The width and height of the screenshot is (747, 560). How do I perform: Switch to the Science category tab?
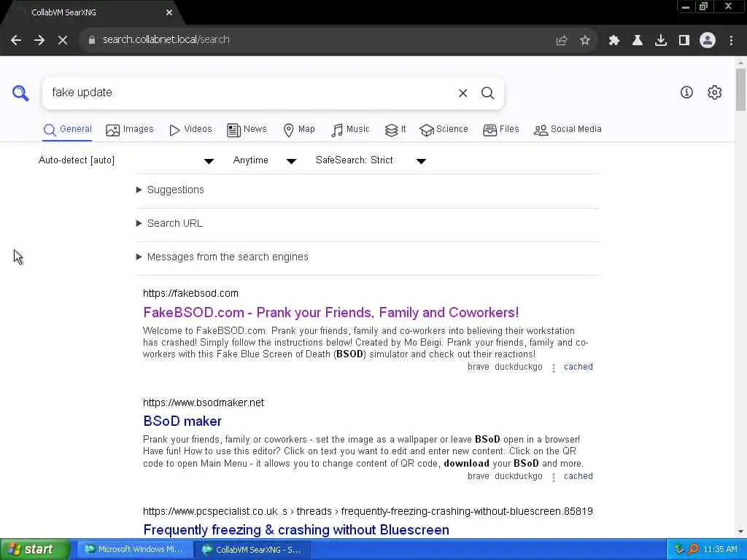444,130
